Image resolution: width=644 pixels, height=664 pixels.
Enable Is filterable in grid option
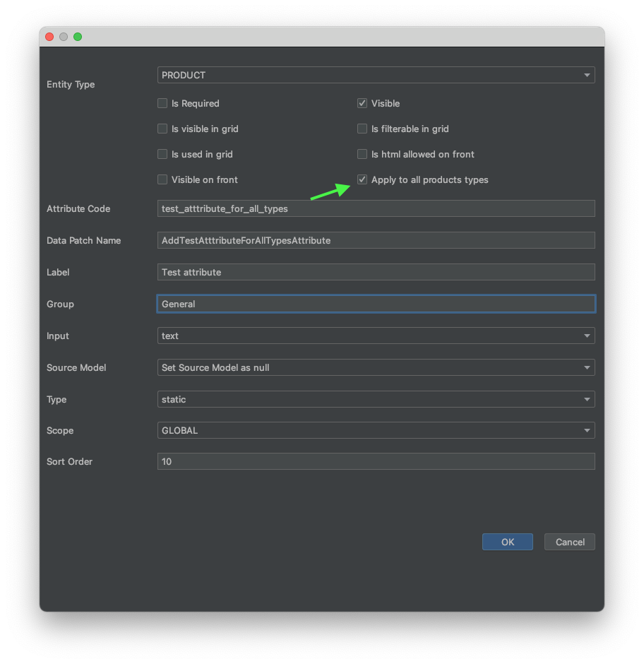[x=362, y=129]
